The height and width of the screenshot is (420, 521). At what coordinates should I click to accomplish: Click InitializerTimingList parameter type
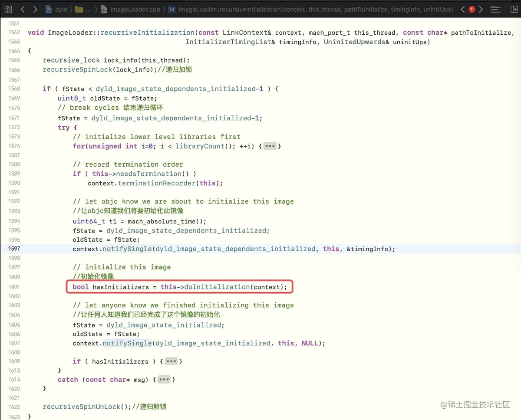pyautogui.click(x=228, y=42)
